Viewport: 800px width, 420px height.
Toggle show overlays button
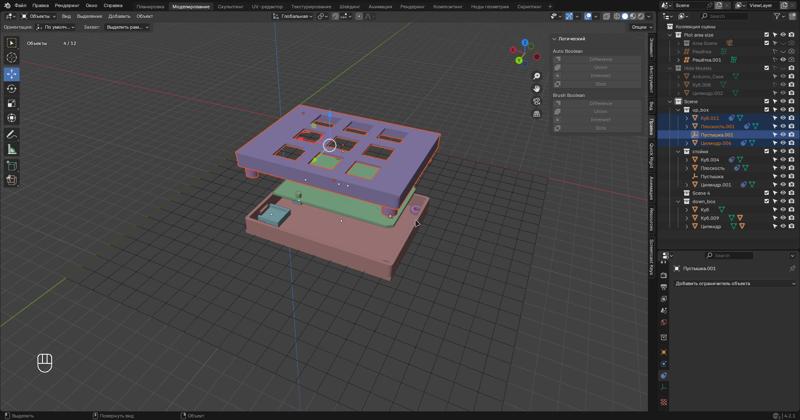point(588,16)
